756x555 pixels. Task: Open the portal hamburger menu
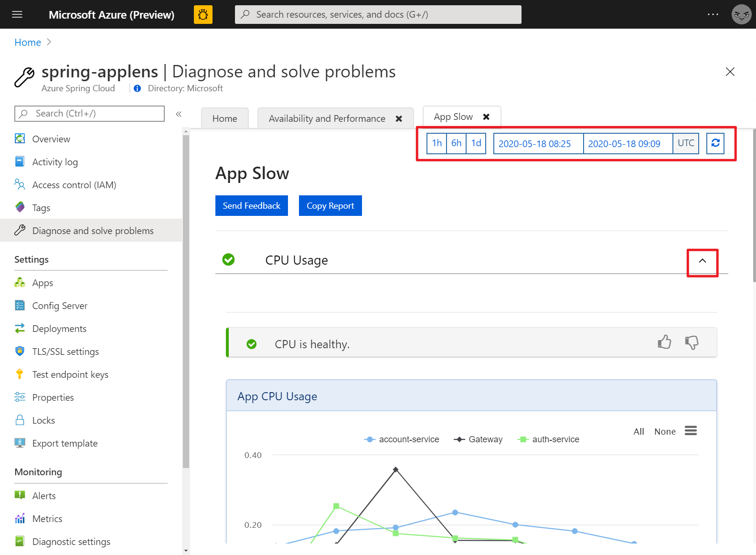(17, 14)
